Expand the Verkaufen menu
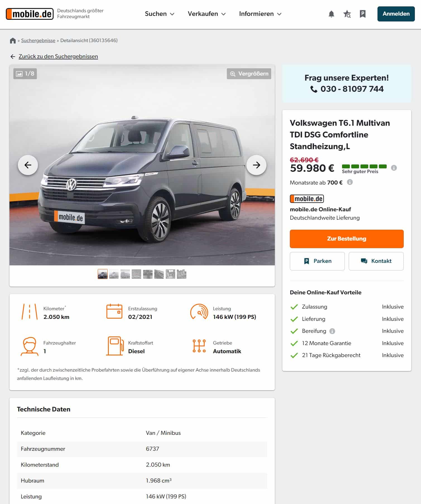 [x=207, y=14]
